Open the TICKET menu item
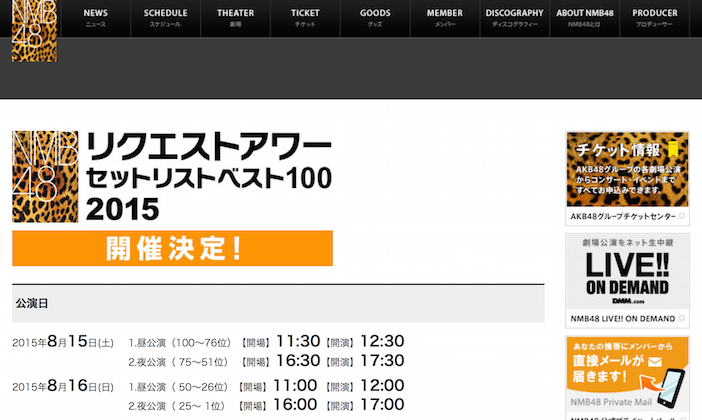Viewport: 702px width, 420px height. click(x=305, y=18)
